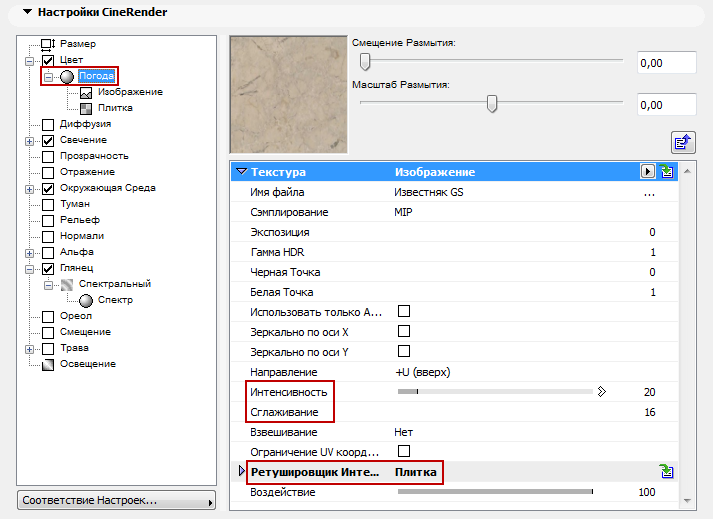The height and width of the screenshot is (519, 713).
Task: Collapse the Спектральный tree node
Action: [x=48, y=286]
